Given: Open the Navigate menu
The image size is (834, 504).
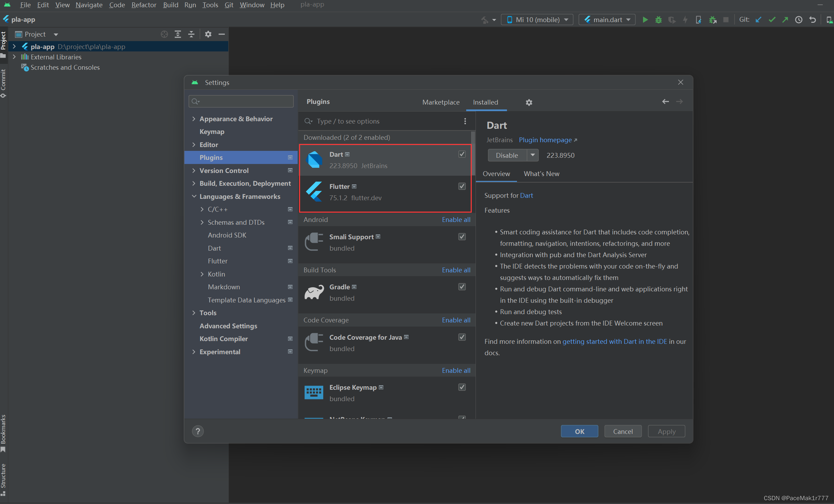Looking at the screenshot, I should 89,5.
